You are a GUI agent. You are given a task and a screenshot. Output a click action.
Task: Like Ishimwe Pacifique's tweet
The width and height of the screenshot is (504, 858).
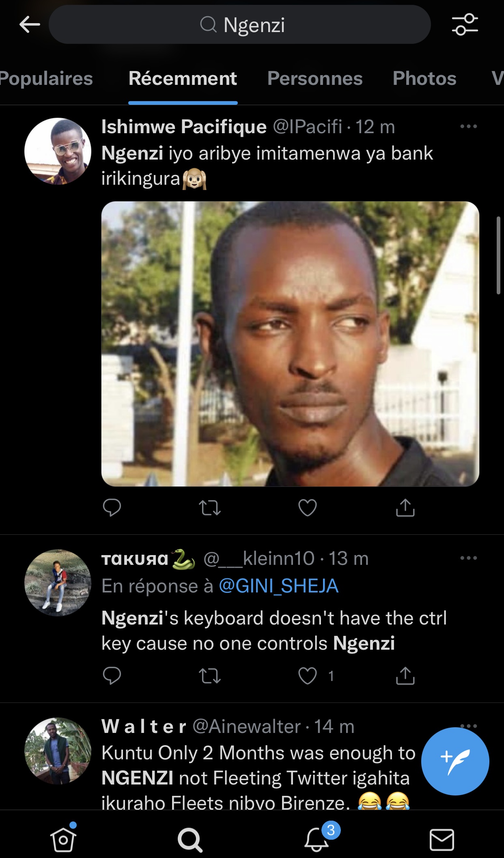pos(307,508)
